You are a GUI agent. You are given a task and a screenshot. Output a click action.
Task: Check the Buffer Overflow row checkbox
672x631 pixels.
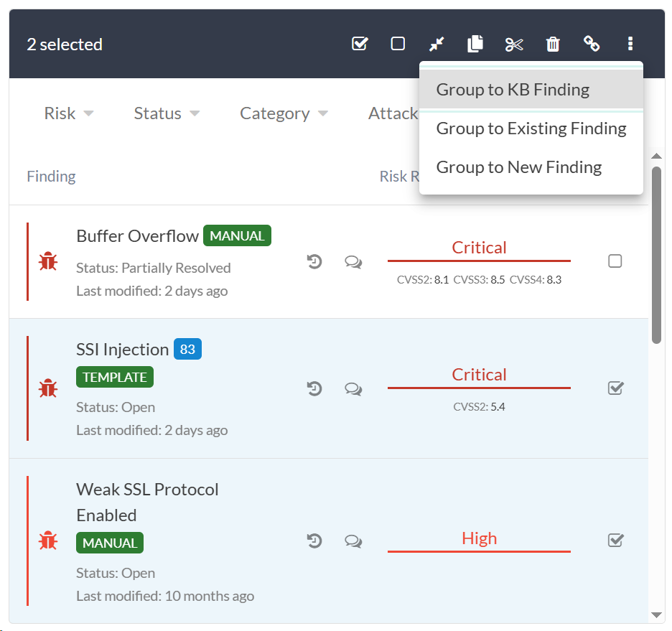click(615, 261)
